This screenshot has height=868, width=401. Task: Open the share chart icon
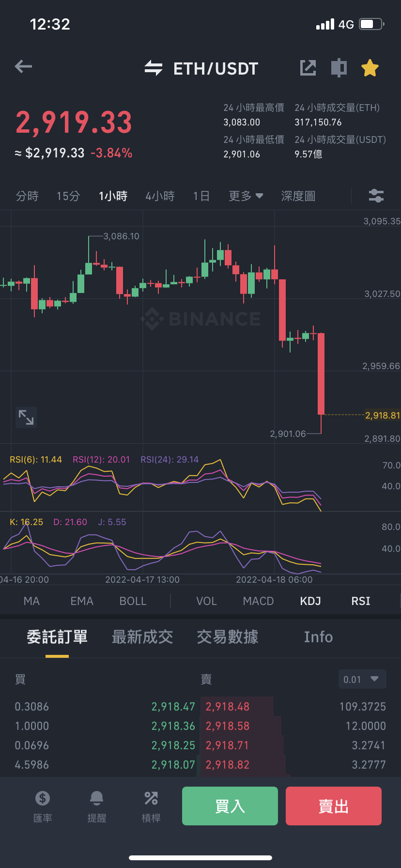coord(308,68)
